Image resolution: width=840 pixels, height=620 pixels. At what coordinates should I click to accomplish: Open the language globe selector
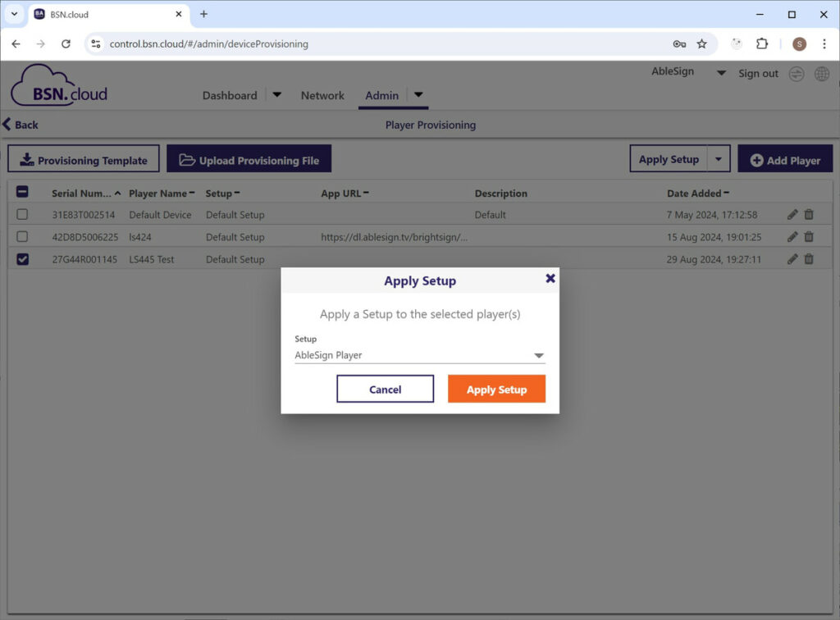point(822,73)
